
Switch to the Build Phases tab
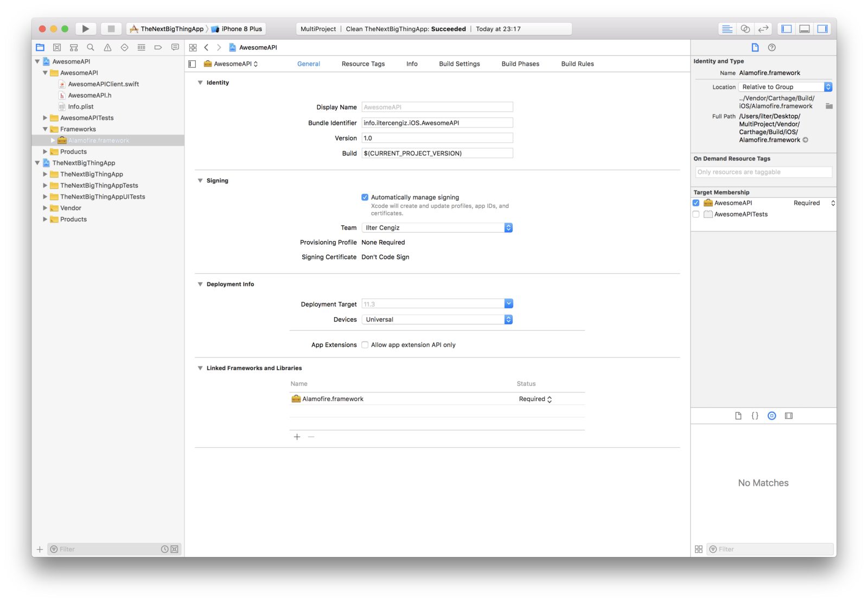point(520,64)
